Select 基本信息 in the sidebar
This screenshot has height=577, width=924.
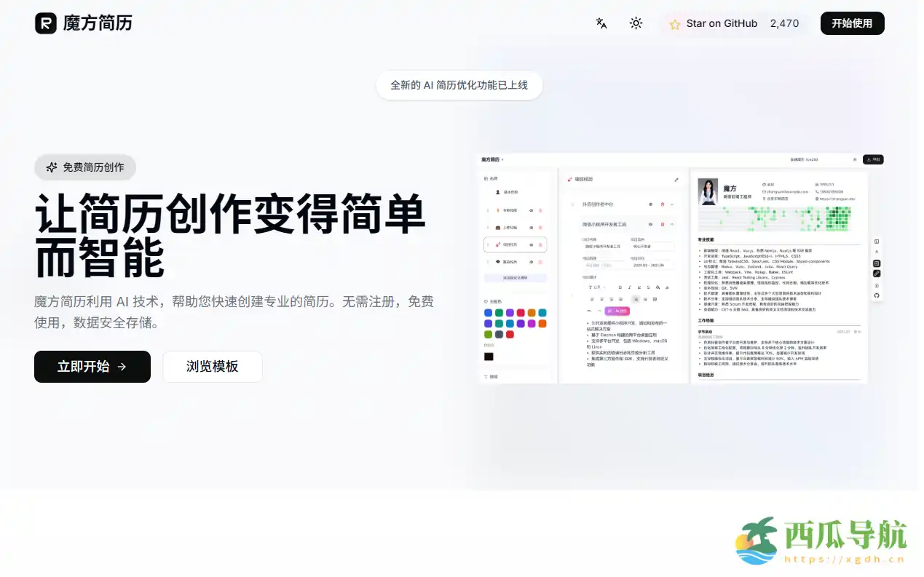coord(509,193)
